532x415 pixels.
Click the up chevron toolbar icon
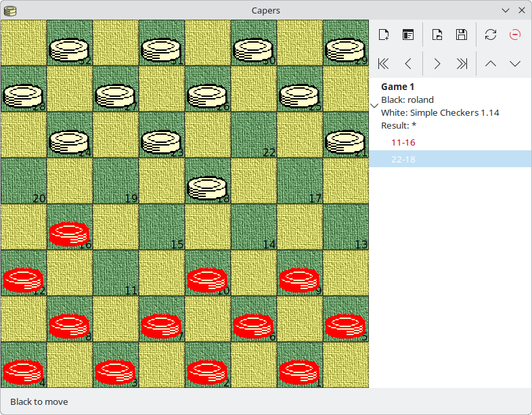pyautogui.click(x=491, y=64)
